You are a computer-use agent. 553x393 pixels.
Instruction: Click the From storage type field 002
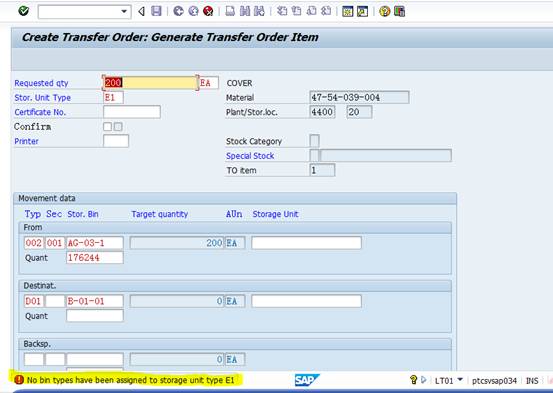(34, 243)
